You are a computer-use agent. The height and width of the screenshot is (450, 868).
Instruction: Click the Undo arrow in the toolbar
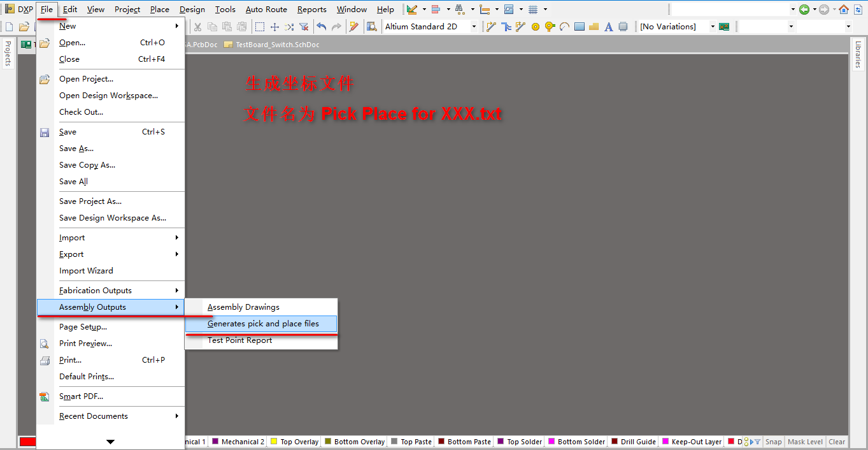pos(322,27)
